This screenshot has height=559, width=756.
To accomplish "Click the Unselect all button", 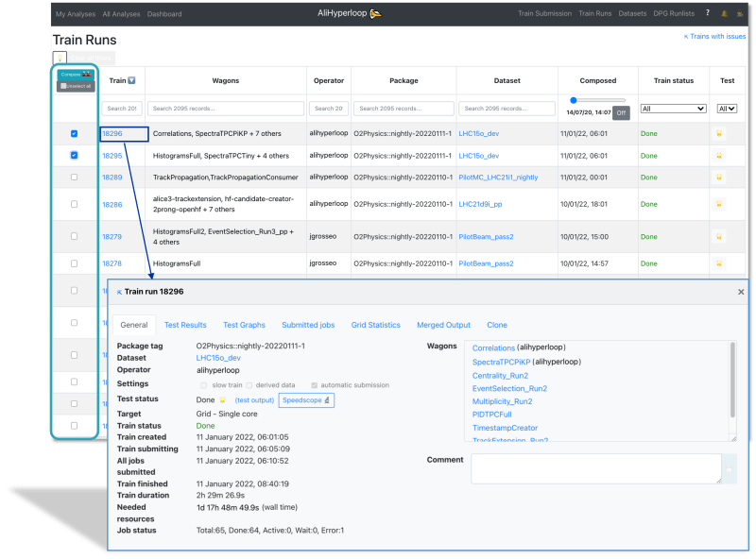I will [x=76, y=86].
